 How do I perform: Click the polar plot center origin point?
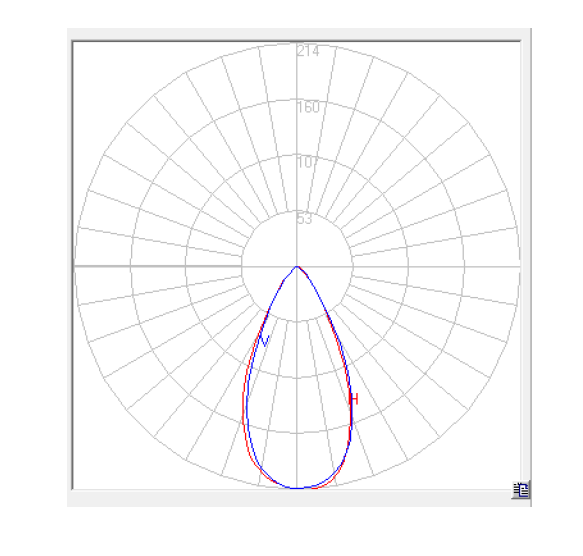[x=297, y=266]
